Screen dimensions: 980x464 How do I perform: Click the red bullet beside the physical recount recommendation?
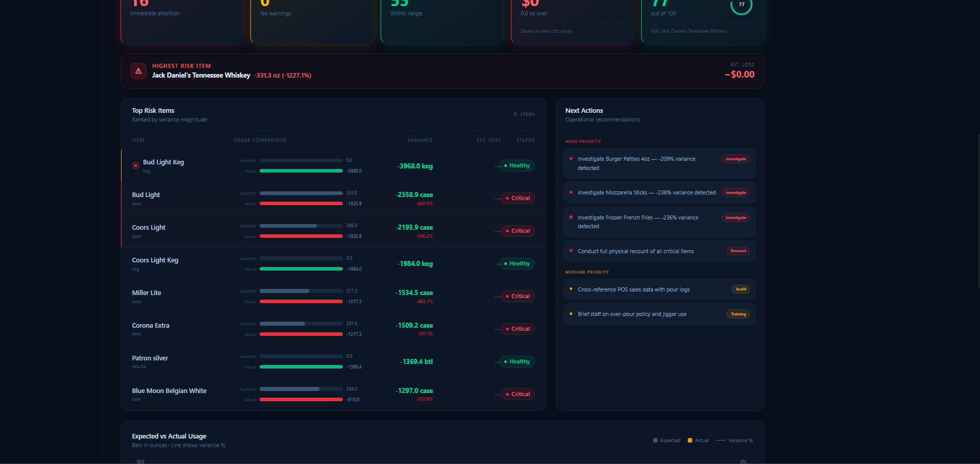(x=571, y=251)
